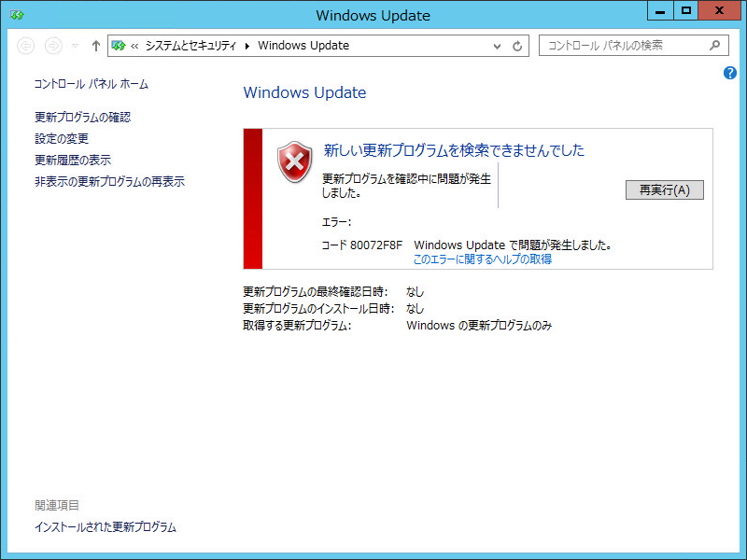Image resolution: width=747 pixels, height=560 pixels.
Task: Go up one level with the up arrow
Action: click(96, 46)
